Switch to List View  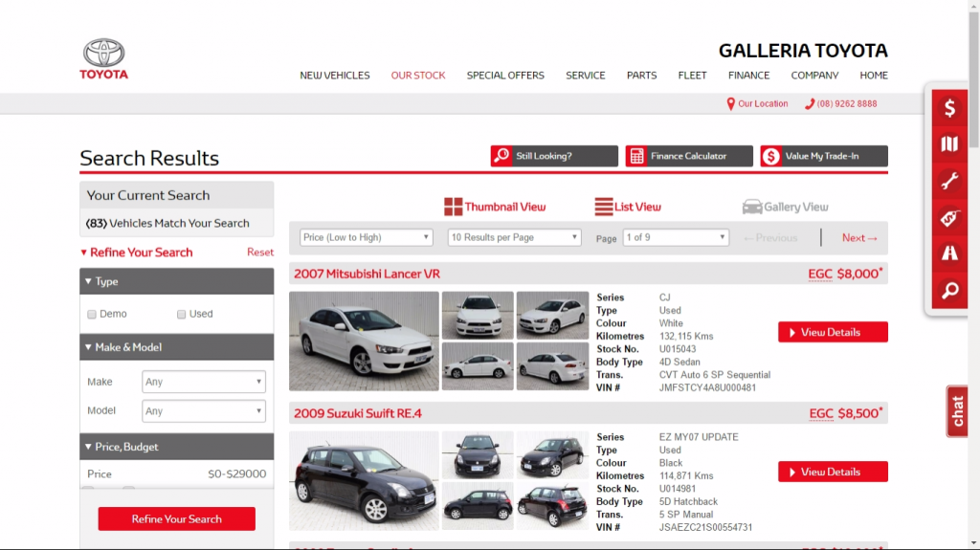coord(628,207)
